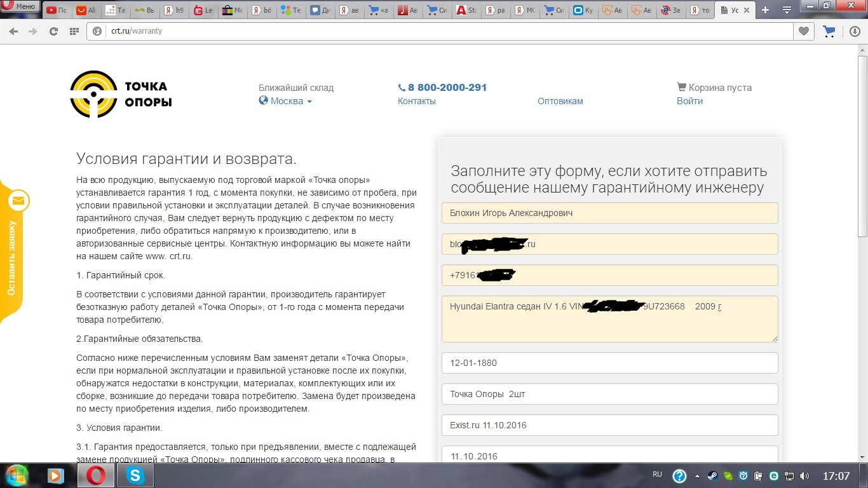Click the Opera icon in taskbar
The width and height of the screenshot is (868, 488).
tap(95, 475)
